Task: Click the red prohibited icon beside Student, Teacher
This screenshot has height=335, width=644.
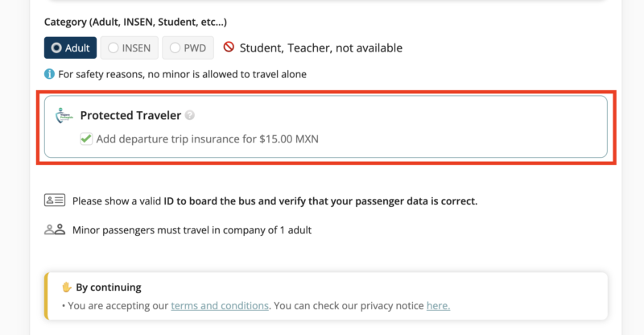Action: tap(229, 48)
